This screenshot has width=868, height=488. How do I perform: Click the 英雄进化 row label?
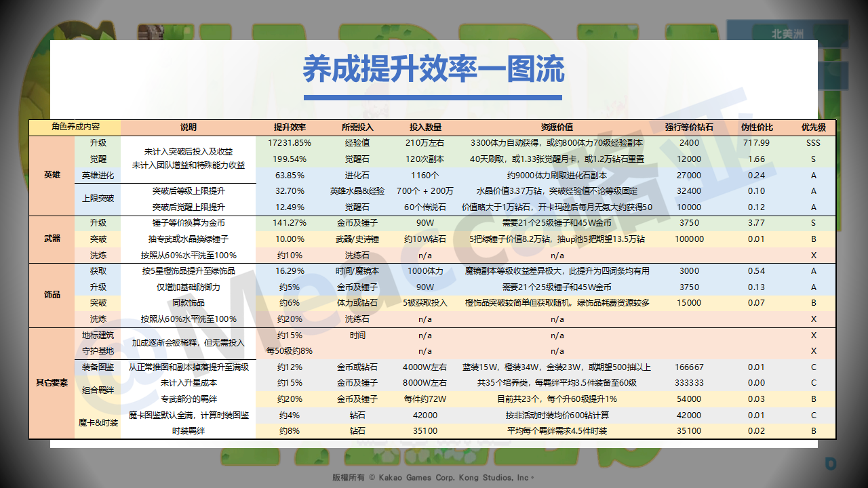tap(98, 175)
